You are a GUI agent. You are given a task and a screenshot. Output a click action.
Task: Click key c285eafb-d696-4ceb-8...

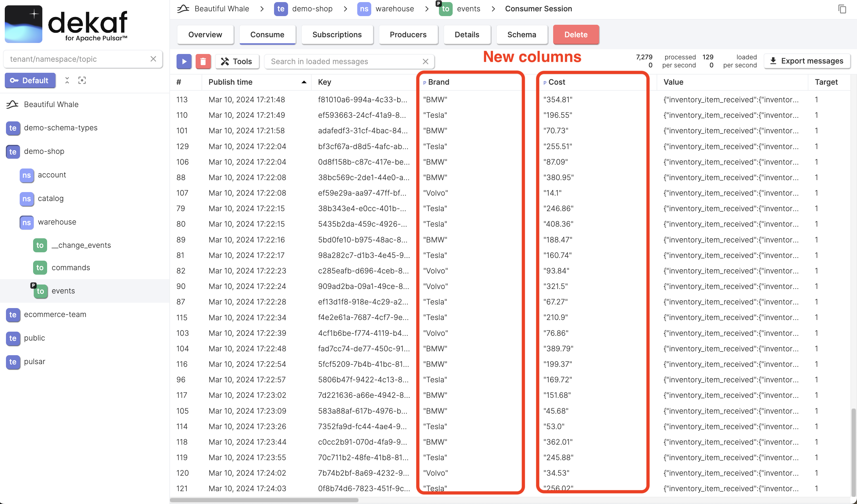pos(363,271)
